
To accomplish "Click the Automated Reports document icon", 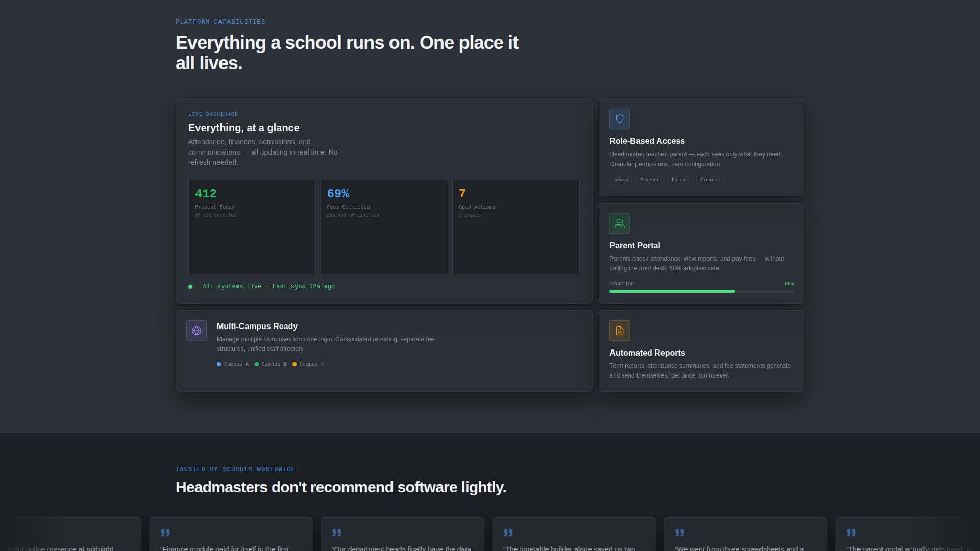I will pyautogui.click(x=619, y=330).
